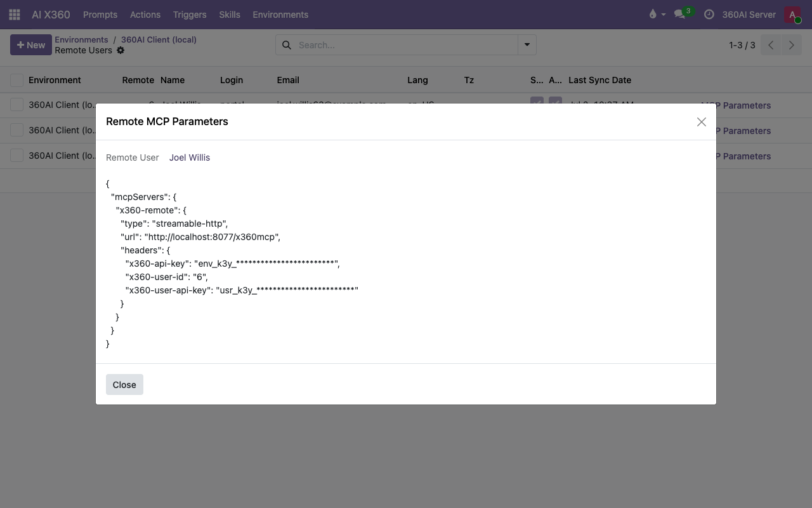
Task: Tick the checkbox of the second 360AI Client row
Action: pyautogui.click(x=17, y=130)
